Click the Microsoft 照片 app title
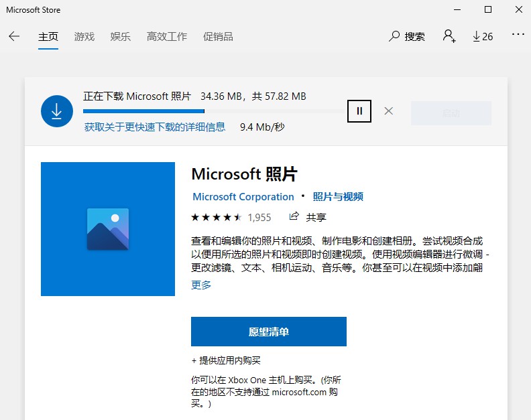 click(x=245, y=174)
